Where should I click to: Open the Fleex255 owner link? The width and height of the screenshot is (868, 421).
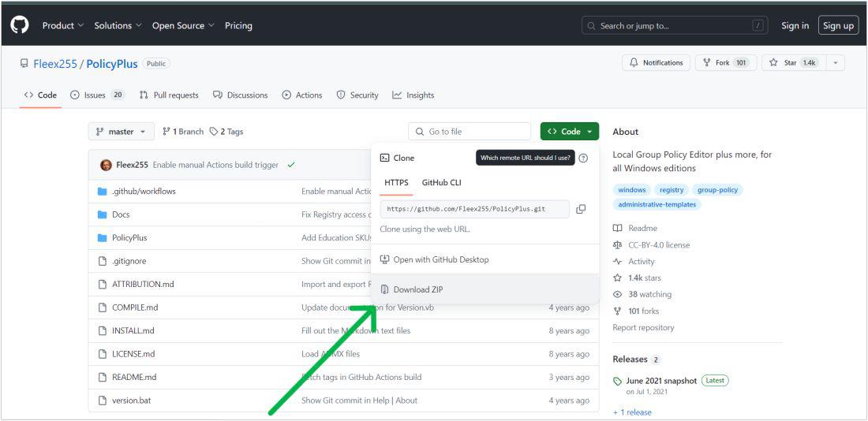click(x=55, y=64)
